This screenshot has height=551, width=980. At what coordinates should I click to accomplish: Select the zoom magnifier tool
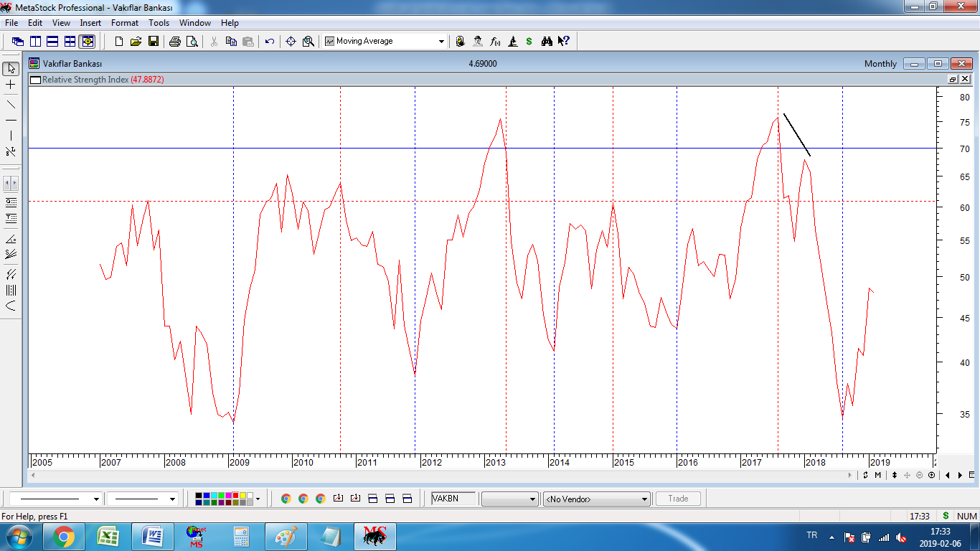308,42
